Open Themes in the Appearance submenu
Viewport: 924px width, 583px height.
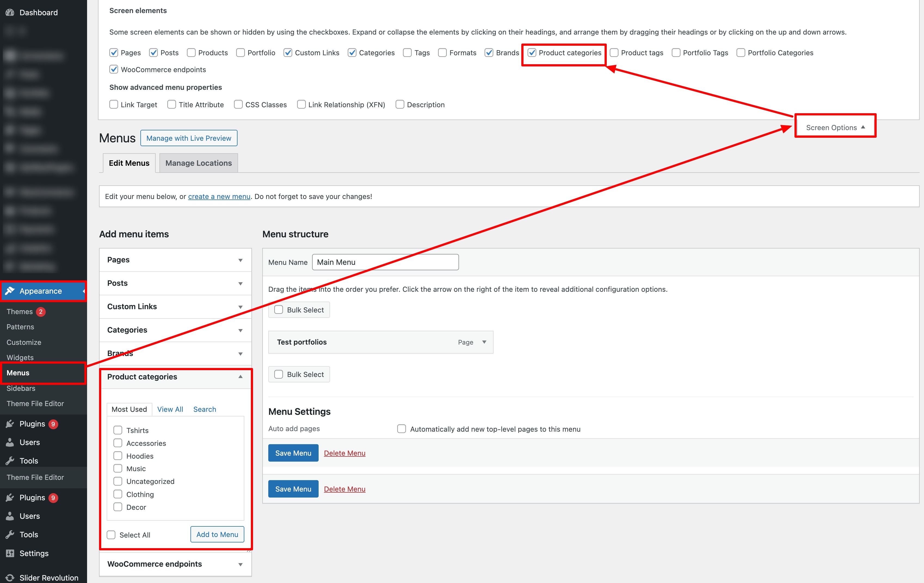[20, 312]
